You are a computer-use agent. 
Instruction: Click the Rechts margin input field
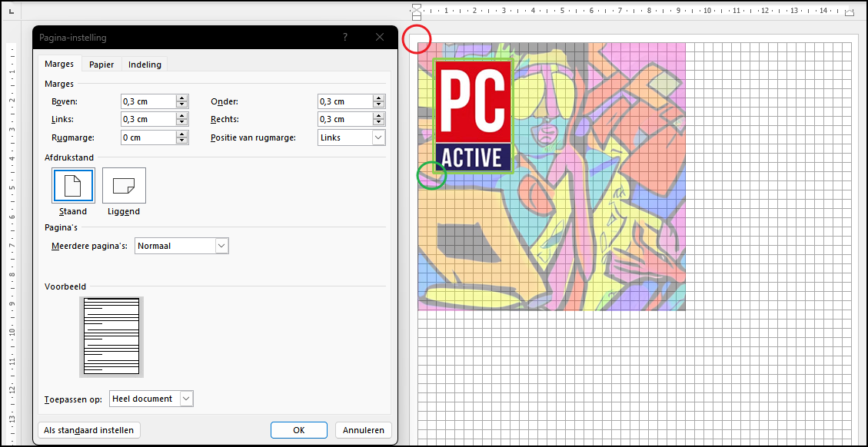[x=345, y=119]
